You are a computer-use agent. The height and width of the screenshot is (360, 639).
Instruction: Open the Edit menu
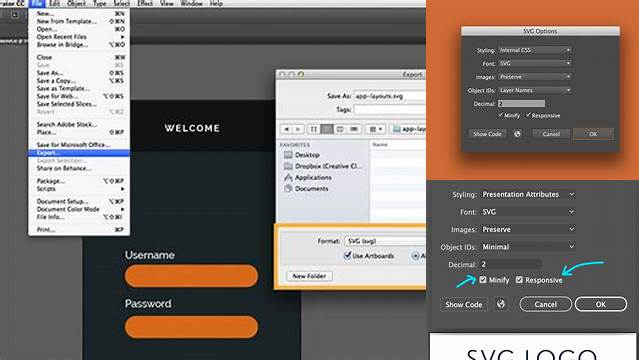coord(55,4)
